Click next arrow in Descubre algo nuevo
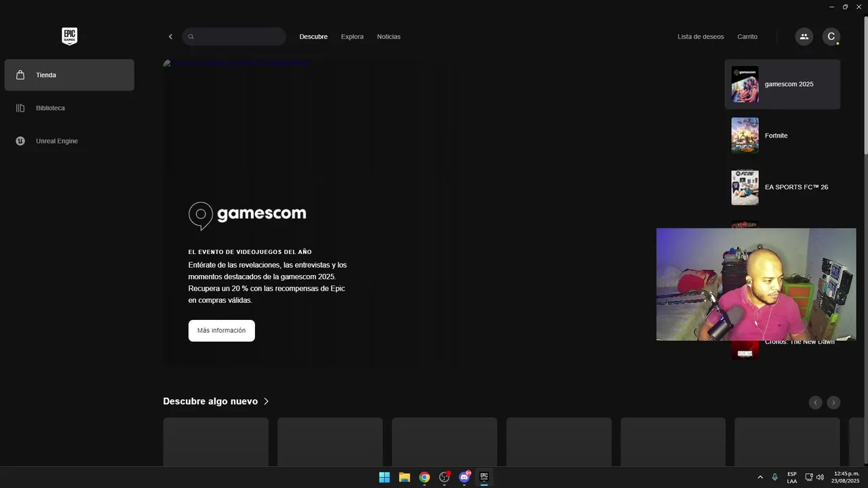The width and height of the screenshot is (868, 488). click(833, 403)
